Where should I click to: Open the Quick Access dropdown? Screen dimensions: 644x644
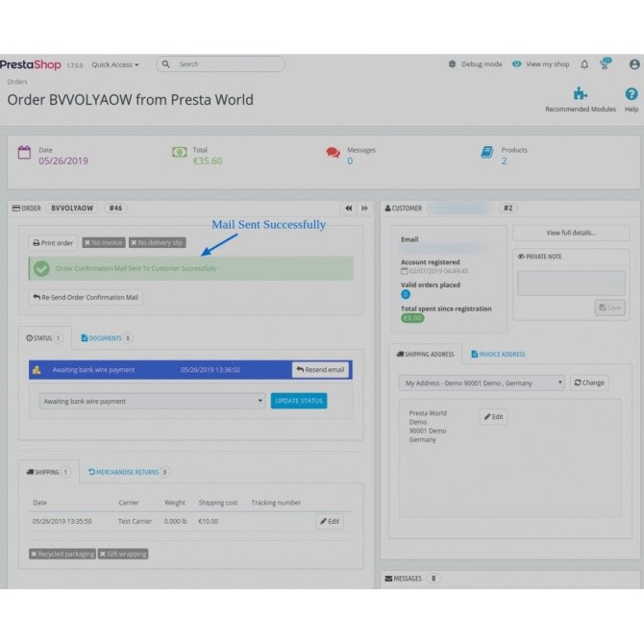tap(115, 64)
